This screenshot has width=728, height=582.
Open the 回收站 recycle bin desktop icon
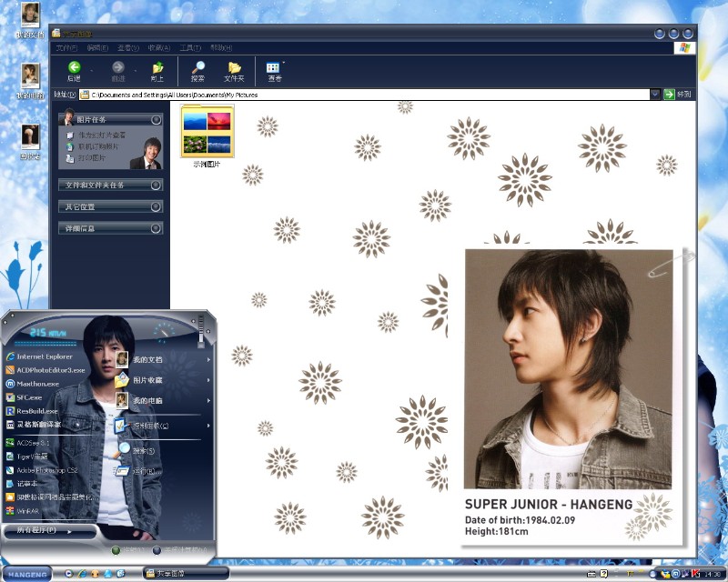(30, 142)
